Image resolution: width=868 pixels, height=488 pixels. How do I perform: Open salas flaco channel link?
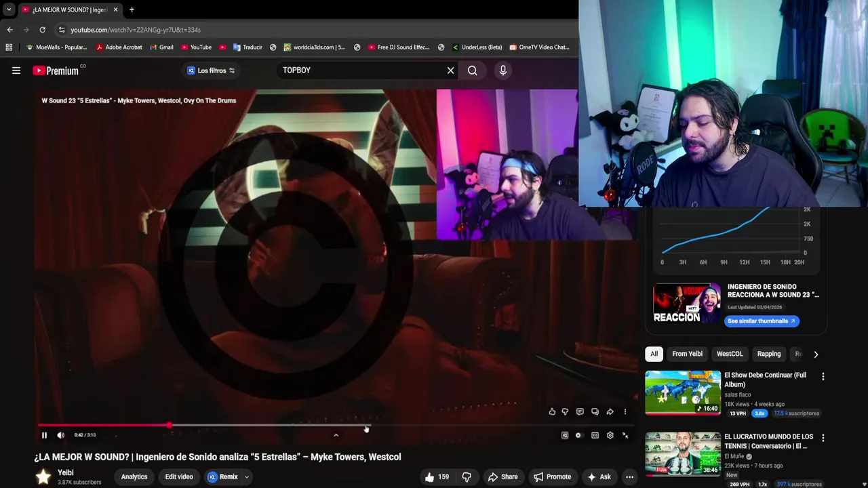[737, 394]
